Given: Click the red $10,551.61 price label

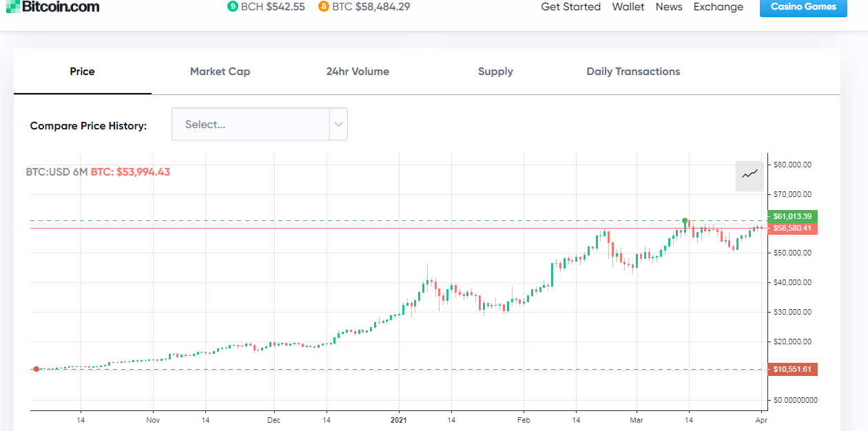Looking at the screenshot, I should [x=792, y=369].
